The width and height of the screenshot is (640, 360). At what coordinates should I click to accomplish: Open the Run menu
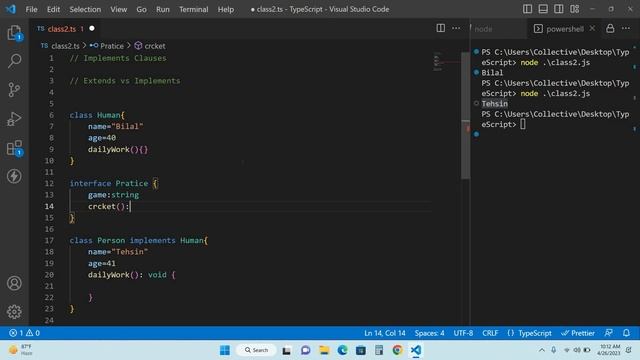tap(162, 9)
